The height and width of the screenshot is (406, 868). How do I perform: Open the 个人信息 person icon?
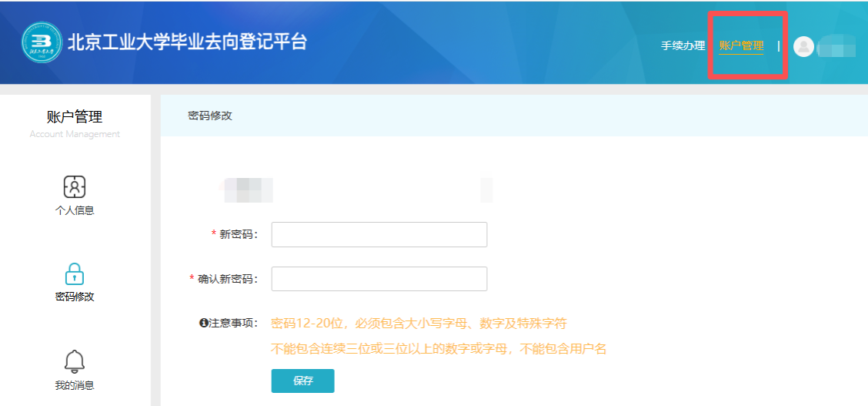pos(75,186)
